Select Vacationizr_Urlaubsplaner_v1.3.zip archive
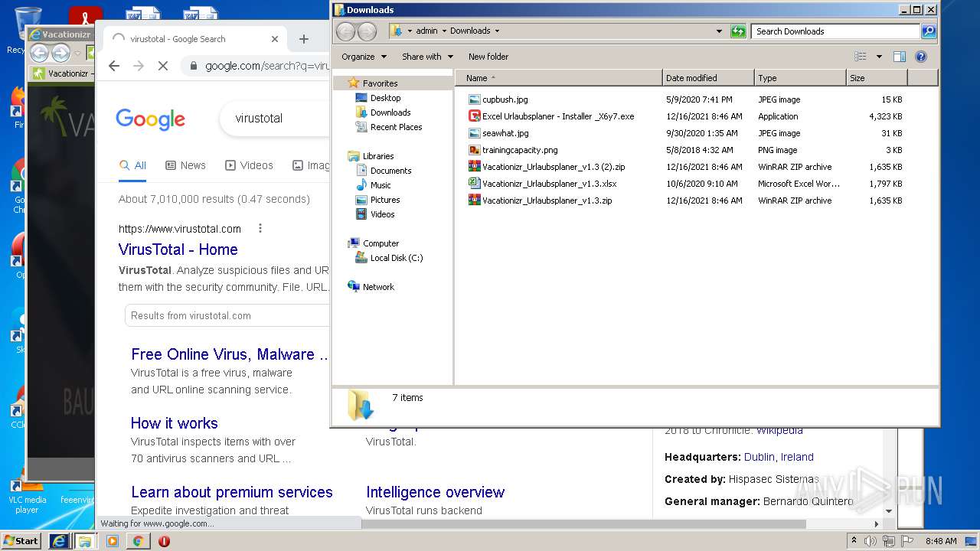The height and width of the screenshot is (551, 980). click(541, 201)
